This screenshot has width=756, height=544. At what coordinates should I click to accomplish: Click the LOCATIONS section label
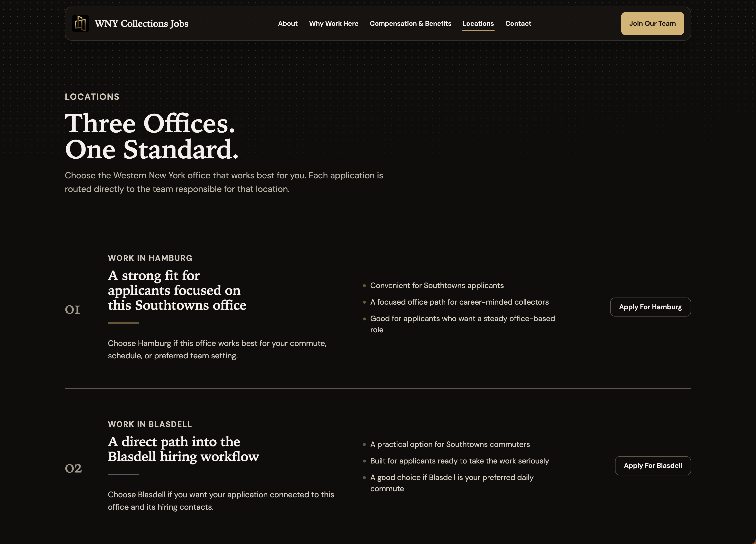point(92,97)
